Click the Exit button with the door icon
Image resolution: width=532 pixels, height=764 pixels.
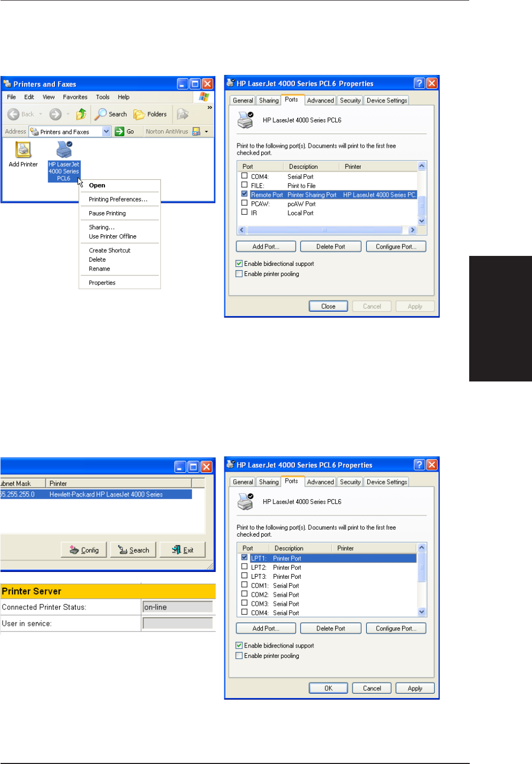point(183,550)
